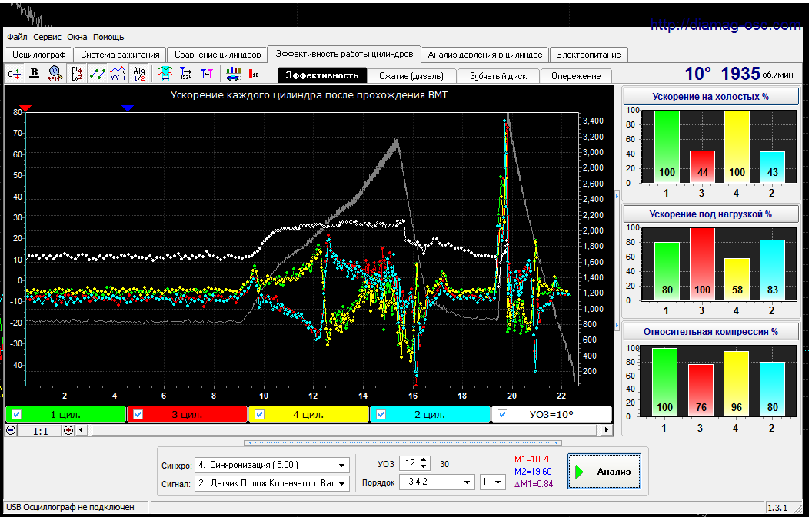Open the Окна menu
This screenshot has width=812, height=517.
tap(77, 38)
